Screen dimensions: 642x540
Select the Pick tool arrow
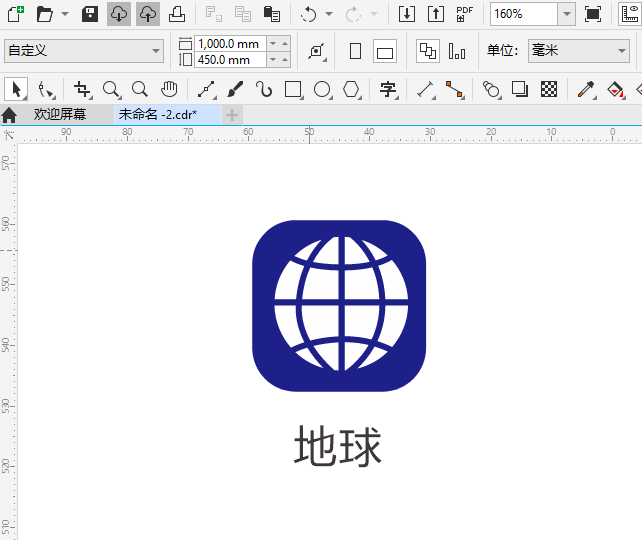tap(16, 89)
